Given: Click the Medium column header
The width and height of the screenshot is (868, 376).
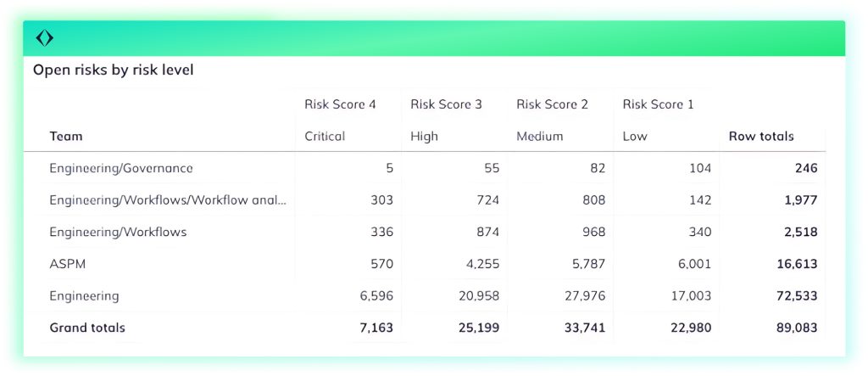Looking at the screenshot, I should coord(540,136).
